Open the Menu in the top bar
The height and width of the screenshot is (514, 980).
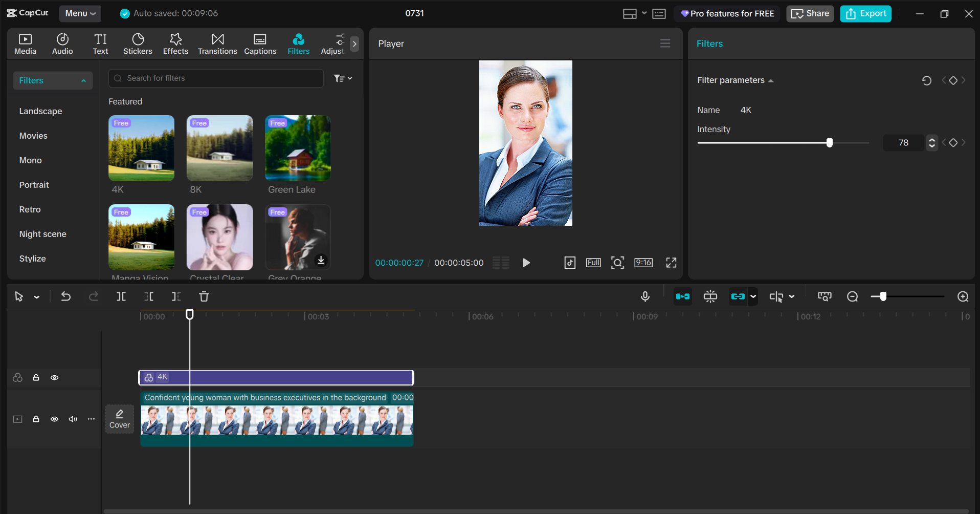80,13
